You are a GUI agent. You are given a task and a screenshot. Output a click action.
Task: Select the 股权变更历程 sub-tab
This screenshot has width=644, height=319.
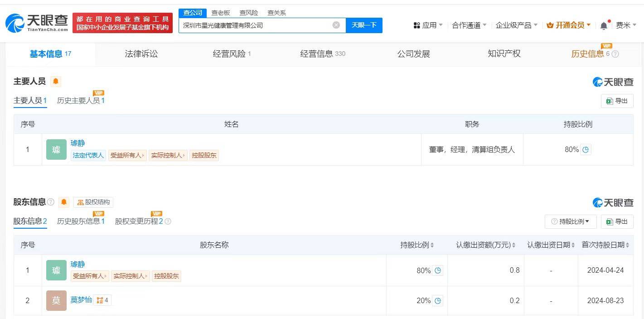click(x=139, y=221)
